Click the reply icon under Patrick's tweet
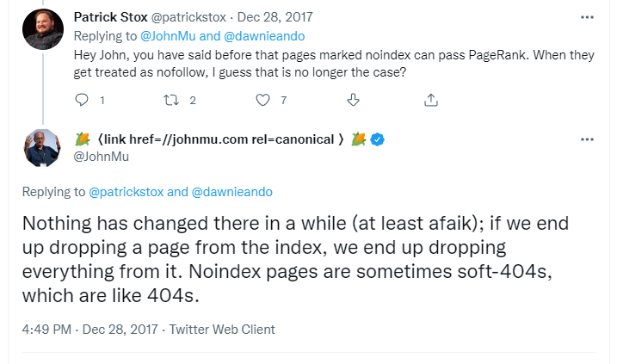The height and width of the screenshot is (364, 617). coord(82,100)
